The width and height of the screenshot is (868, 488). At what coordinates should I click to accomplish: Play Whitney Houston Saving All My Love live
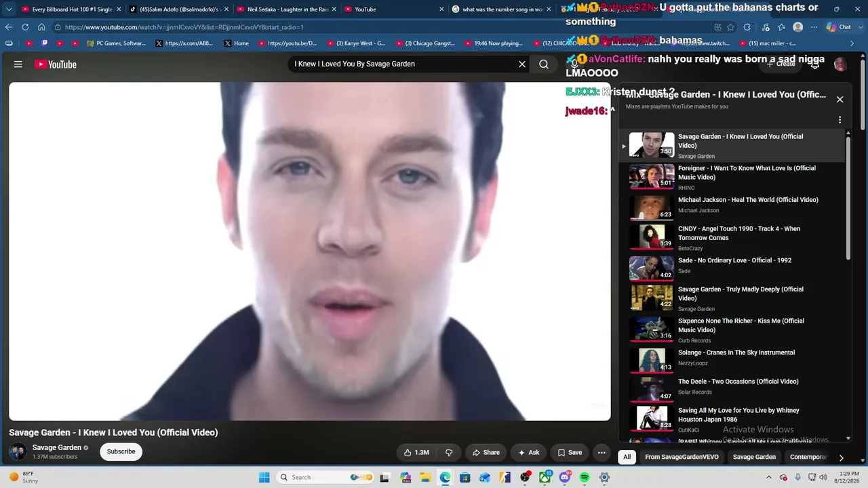(732, 418)
